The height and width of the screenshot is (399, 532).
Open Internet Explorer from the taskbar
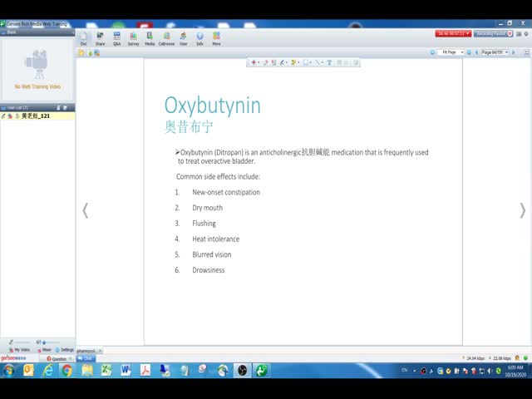(x=48, y=370)
